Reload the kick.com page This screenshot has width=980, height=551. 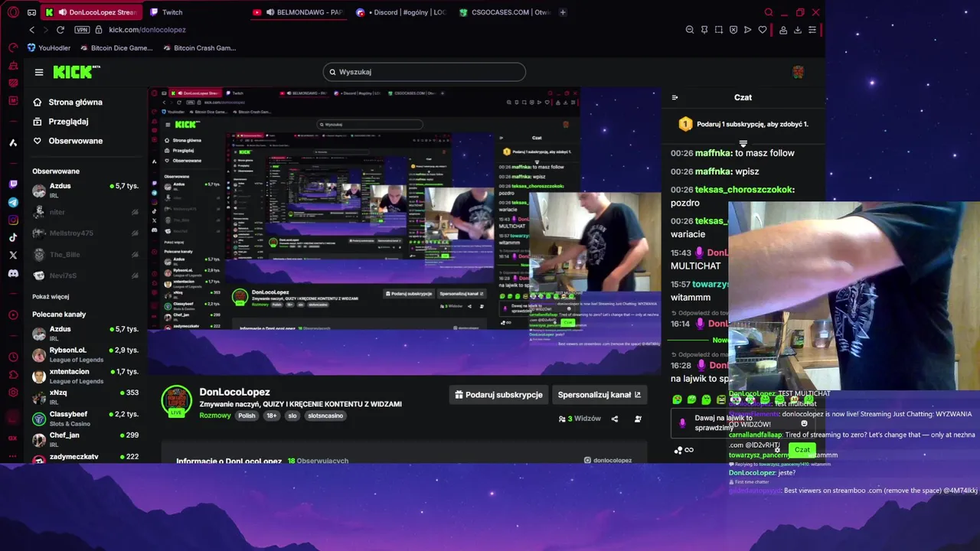60,30
